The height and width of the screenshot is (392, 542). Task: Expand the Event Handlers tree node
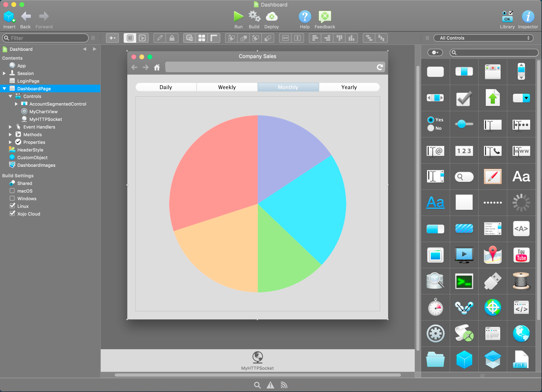(10, 127)
